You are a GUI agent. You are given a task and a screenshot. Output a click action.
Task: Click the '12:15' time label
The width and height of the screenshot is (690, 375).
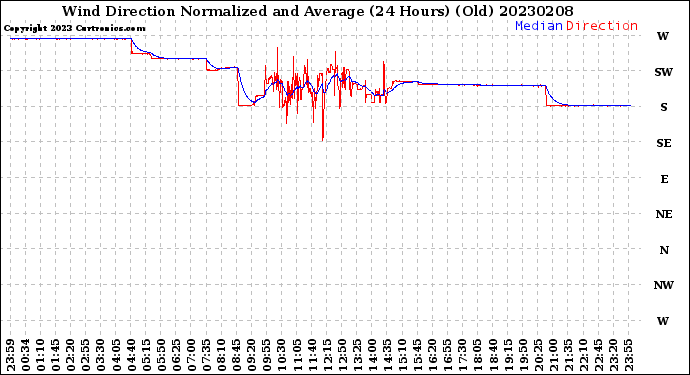click(327, 355)
